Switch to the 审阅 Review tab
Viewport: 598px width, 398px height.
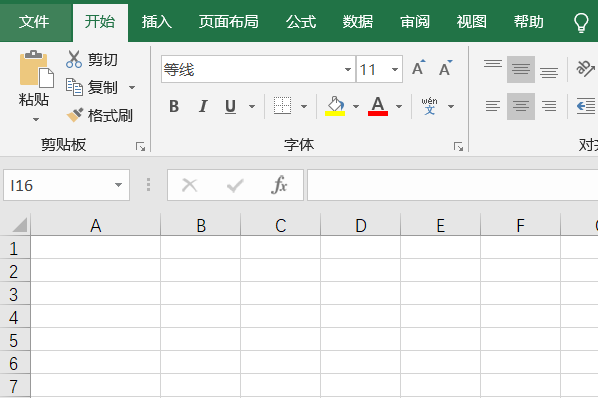click(415, 21)
